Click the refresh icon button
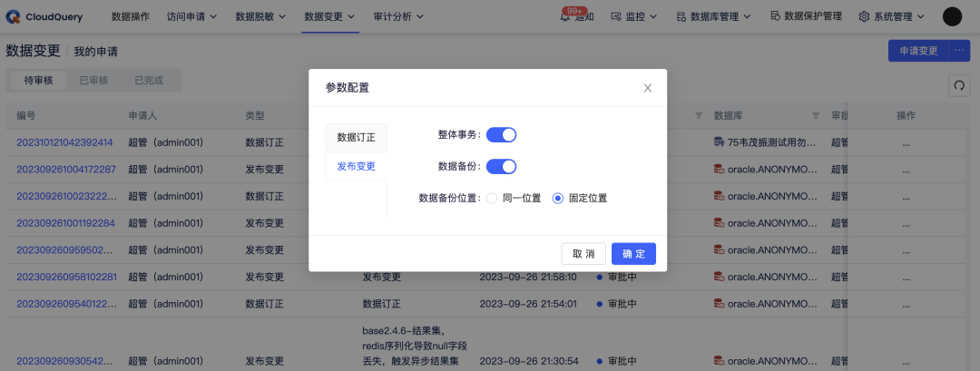This screenshot has width=980, height=371. coord(959,86)
